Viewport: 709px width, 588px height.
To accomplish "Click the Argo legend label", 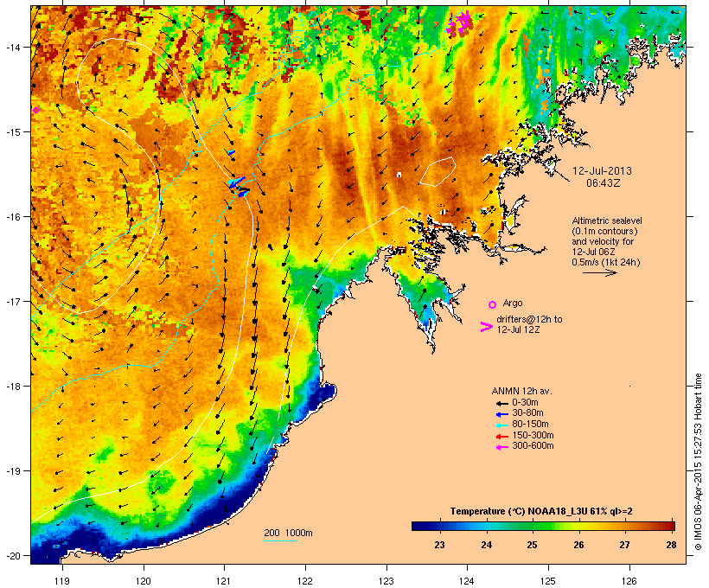I will [x=513, y=303].
